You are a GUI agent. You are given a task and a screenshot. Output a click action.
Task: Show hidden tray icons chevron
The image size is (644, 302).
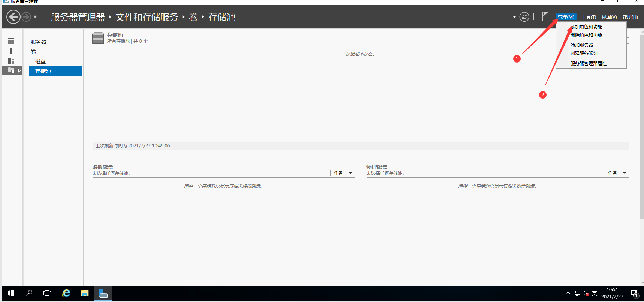(x=568, y=293)
